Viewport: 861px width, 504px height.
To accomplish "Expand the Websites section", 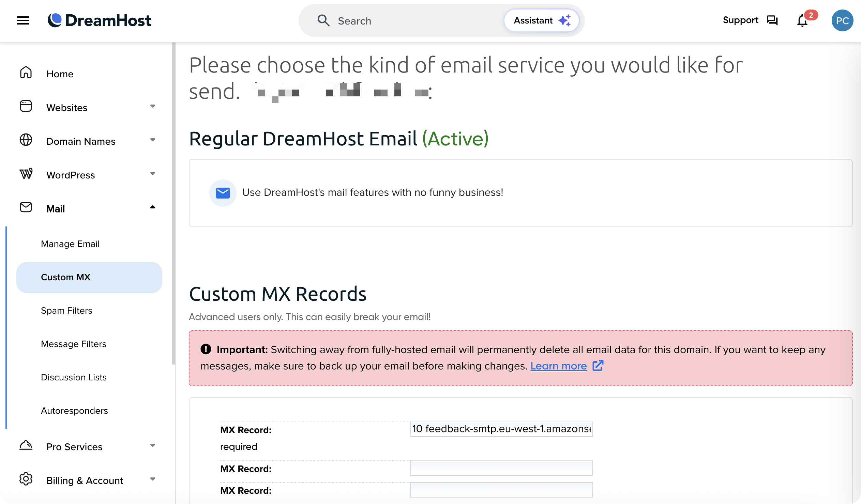I will 153,107.
